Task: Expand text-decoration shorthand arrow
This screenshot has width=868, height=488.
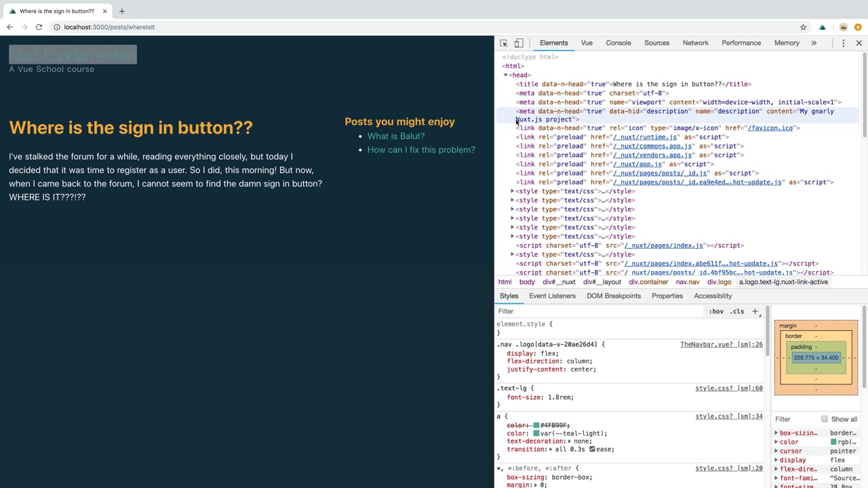Action: (570, 441)
